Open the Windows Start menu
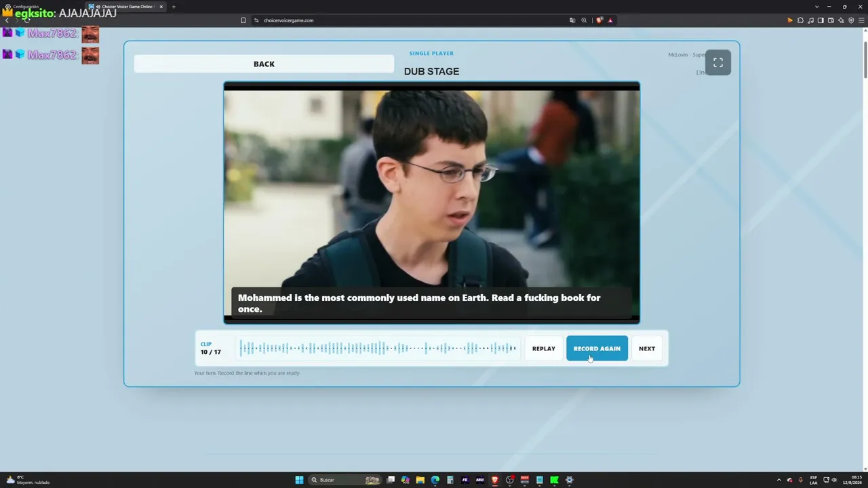The height and width of the screenshot is (488, 868). pos(299,480)
